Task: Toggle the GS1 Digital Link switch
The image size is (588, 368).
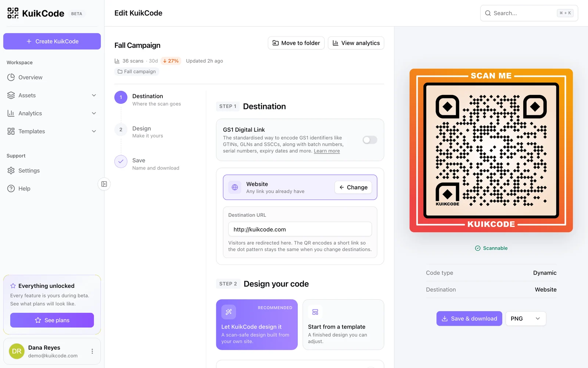Action: pyautogui.click(x=370, y=140)
